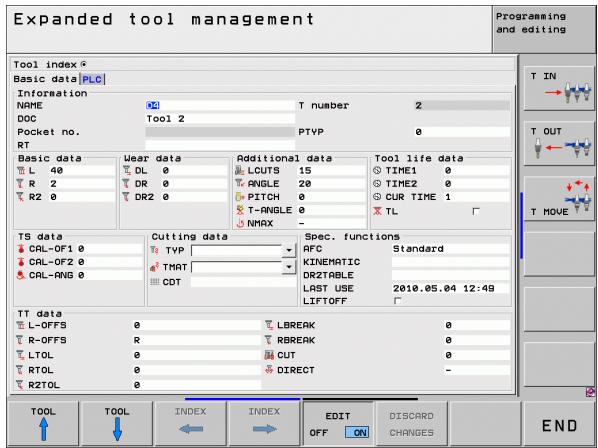Click the T OUT soft key
The height and width of the screenshot is (448, 598).
(x=559, y=144)
